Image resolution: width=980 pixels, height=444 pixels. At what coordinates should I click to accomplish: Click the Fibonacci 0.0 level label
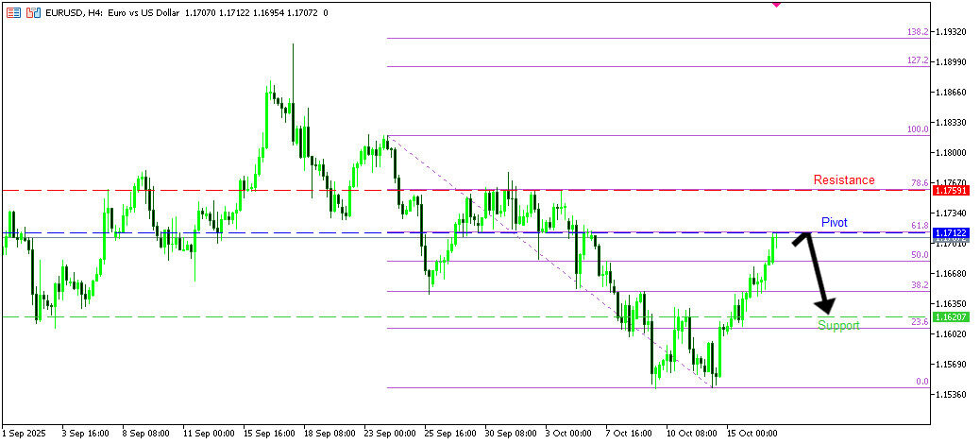point(921,382)
